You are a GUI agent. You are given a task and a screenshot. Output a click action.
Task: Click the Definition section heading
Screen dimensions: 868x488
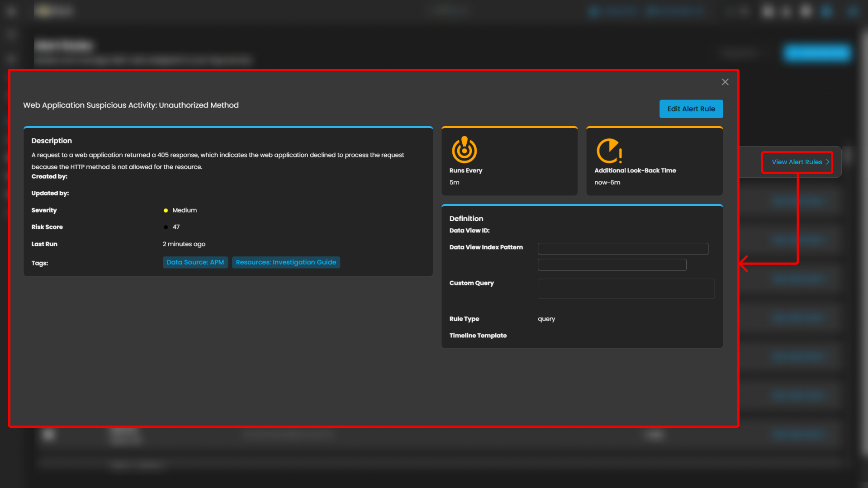pyautogui.click(x=466, y=218)
